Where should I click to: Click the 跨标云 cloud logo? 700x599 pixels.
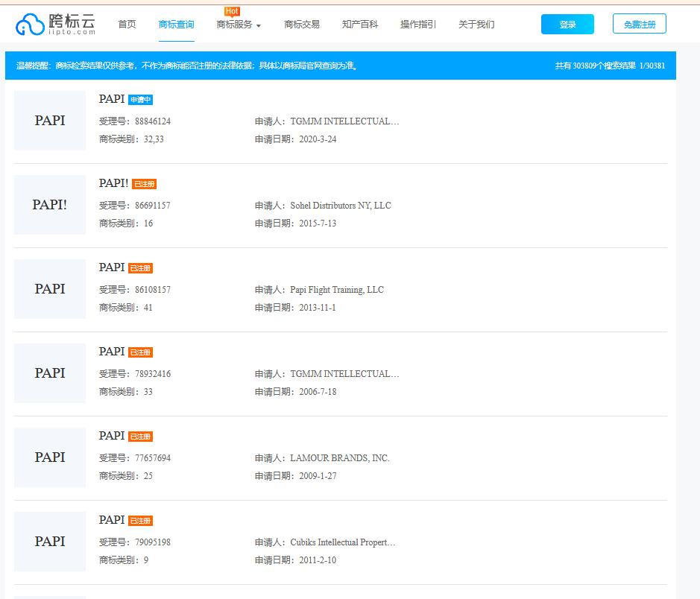(56, 25)
